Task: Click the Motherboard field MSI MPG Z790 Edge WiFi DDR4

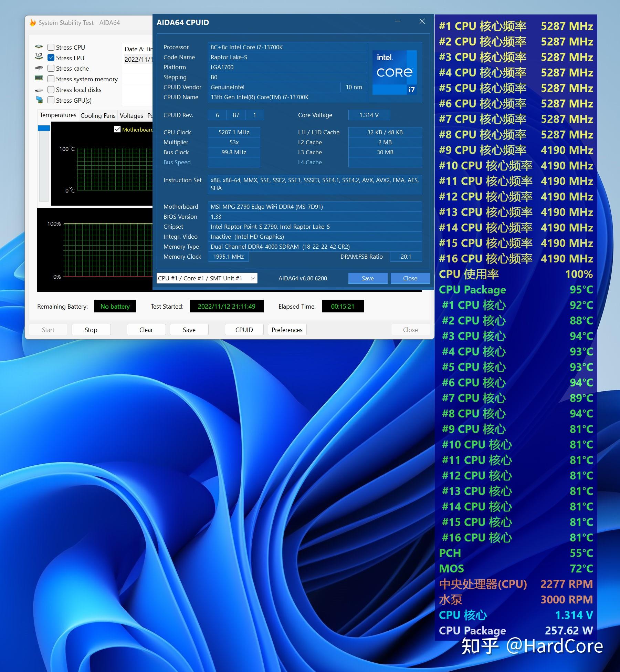Action: point(315,207)
